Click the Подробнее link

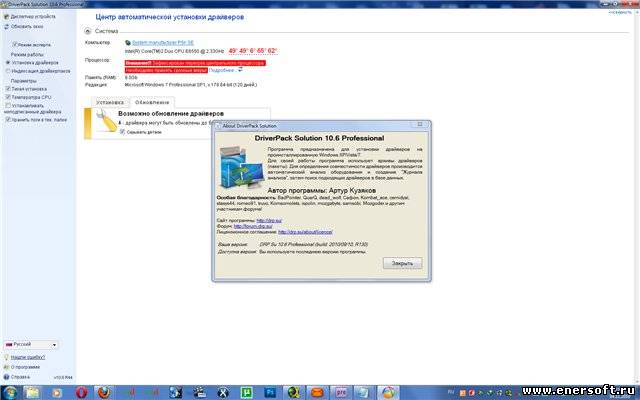[222, 70]
